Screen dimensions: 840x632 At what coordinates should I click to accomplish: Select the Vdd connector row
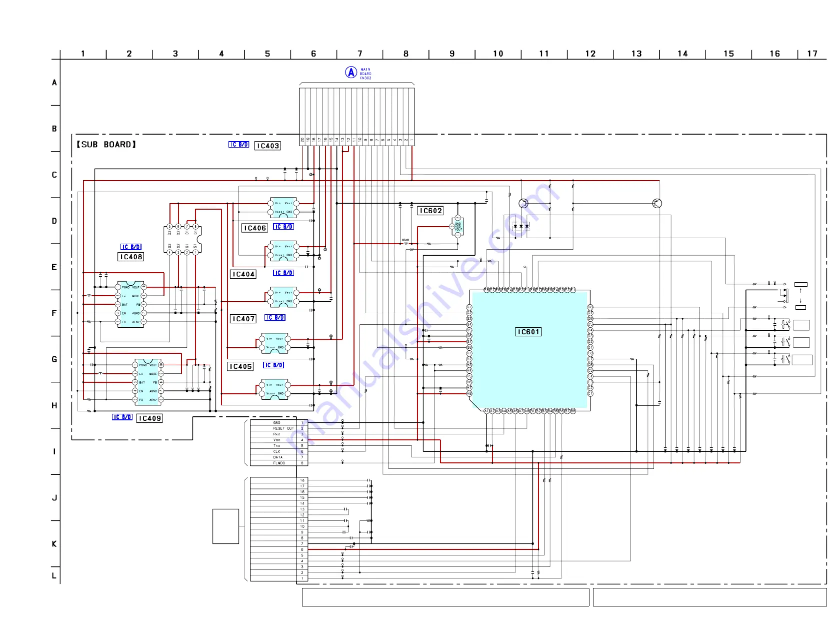click(x=279, y=440)
